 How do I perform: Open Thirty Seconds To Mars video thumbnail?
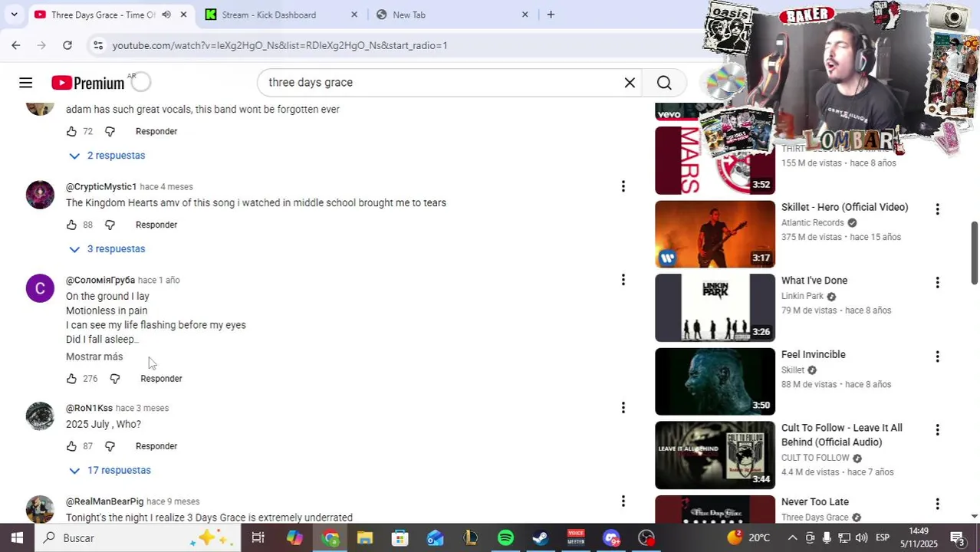(x=715, y=161)
